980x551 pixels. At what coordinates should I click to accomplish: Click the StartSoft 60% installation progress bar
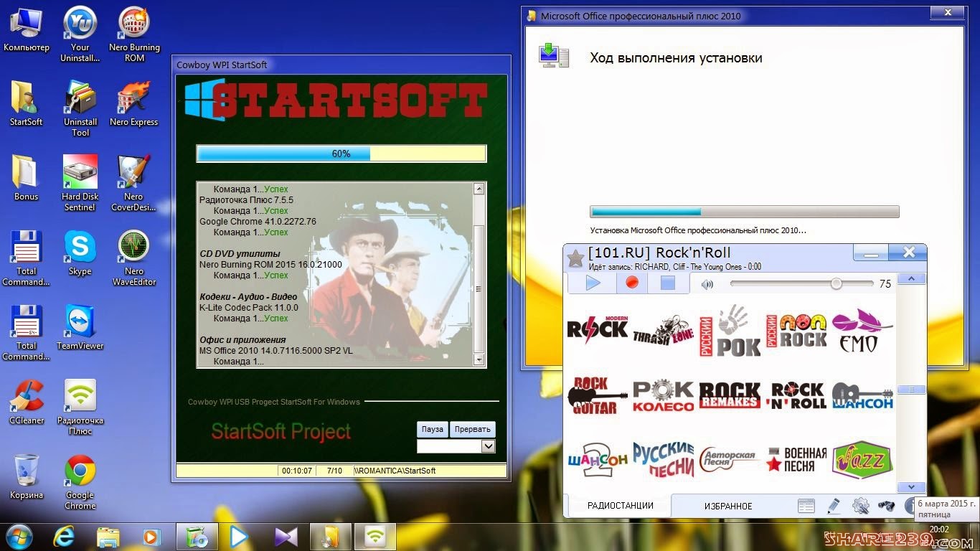341,154
